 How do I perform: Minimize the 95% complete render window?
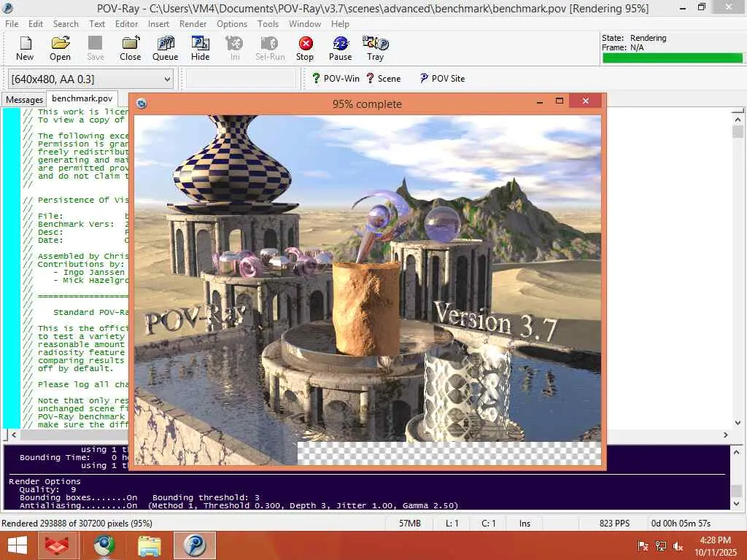pyautogui.click(x=540, y=101)
